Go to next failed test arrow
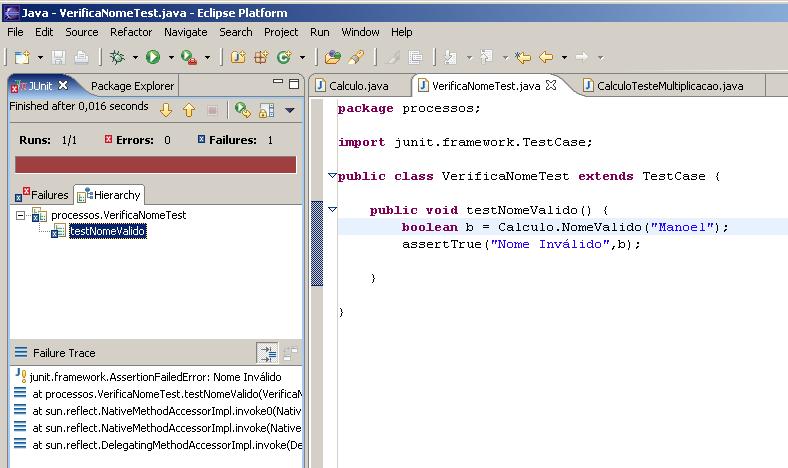 click(166, 110)
